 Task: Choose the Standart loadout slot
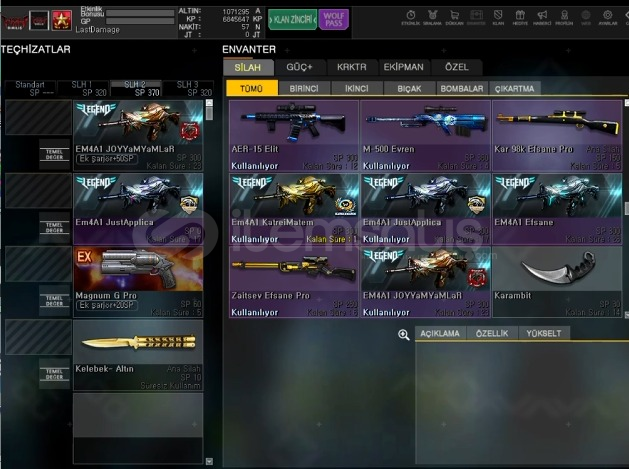click(30, 89)
